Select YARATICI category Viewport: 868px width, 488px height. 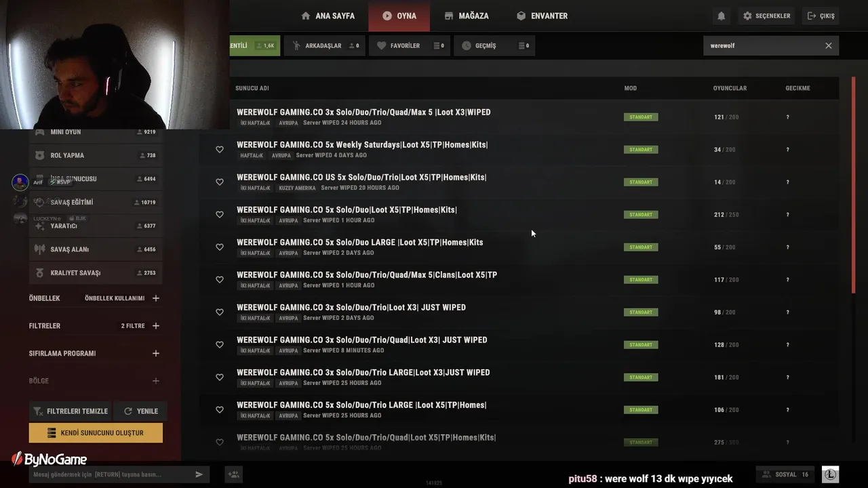pos(94,226)
